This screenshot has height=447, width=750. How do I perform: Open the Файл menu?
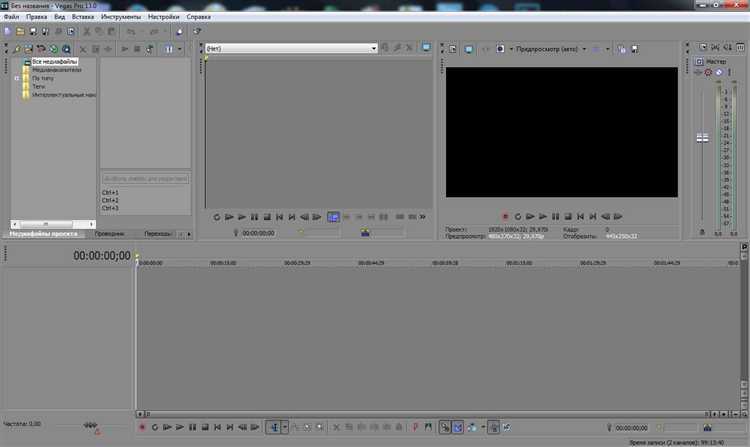click(x=11, y=17)
